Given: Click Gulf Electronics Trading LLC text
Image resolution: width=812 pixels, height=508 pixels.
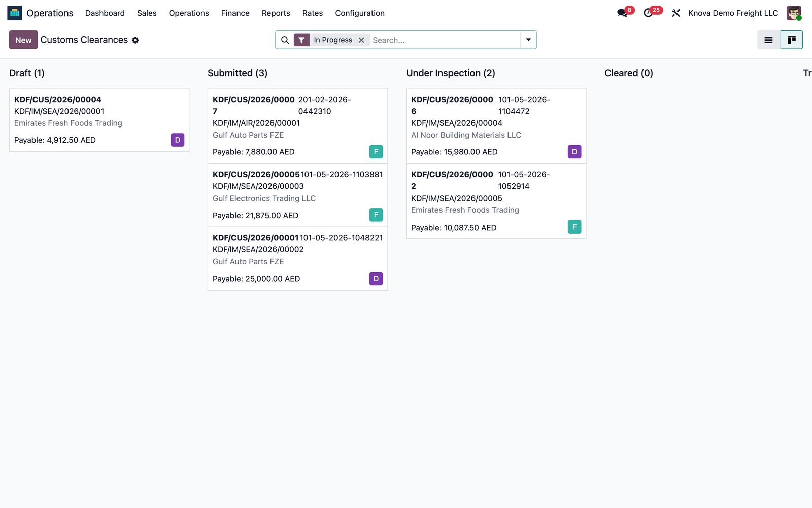Looking at the screenshot, I should [264, 198].
